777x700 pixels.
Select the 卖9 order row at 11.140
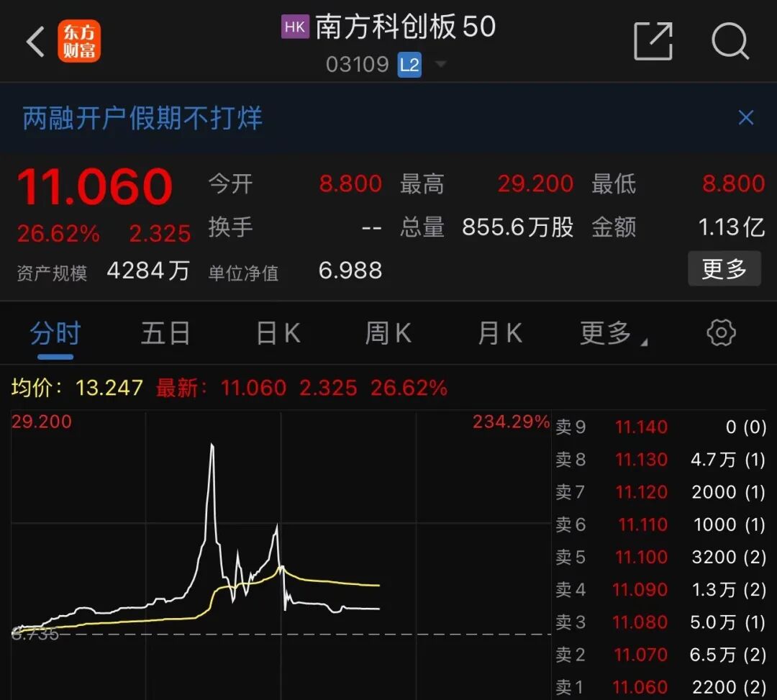coord(660,427)
